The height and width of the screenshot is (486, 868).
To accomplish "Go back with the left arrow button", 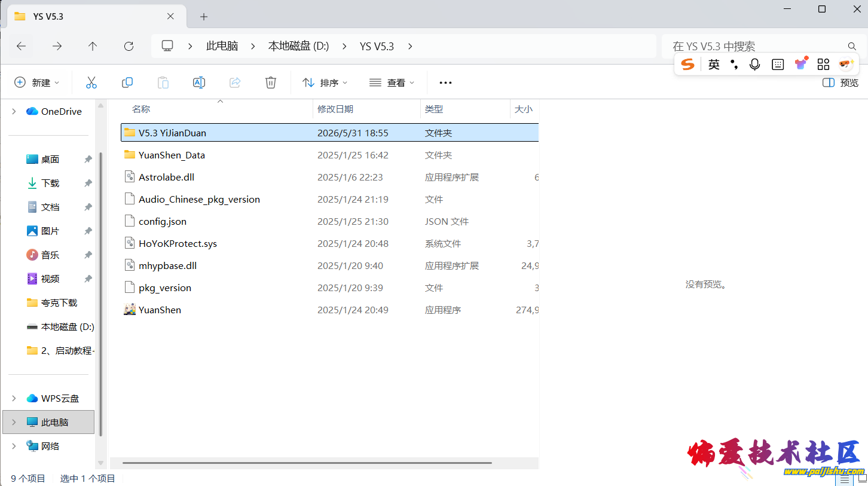I will (22, 46).
